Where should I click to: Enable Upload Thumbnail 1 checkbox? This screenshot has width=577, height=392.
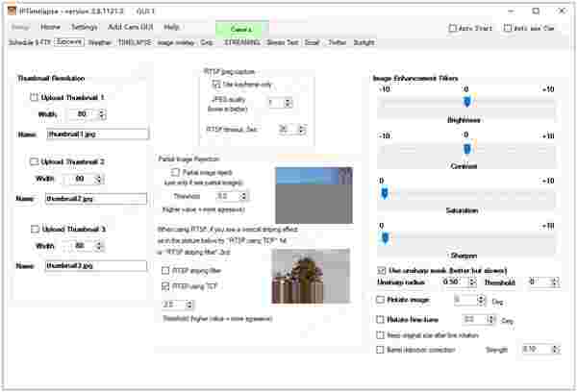point(36,98)
